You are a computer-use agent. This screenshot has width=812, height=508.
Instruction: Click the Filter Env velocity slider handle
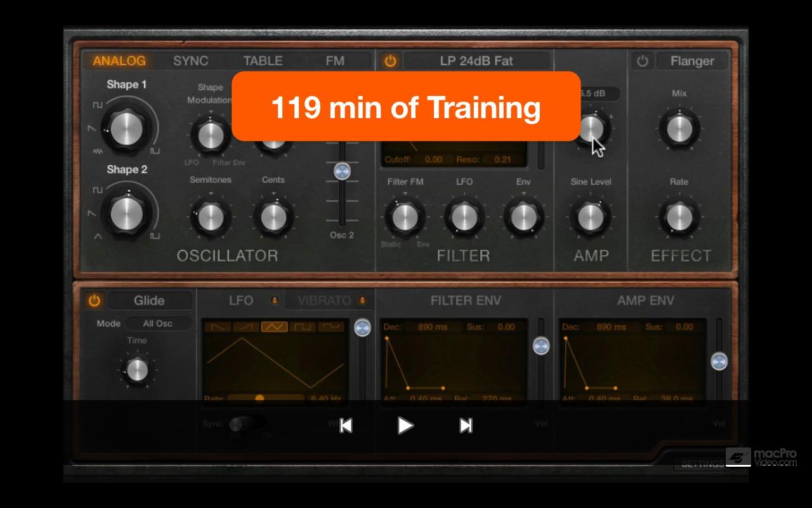(x=541, y=346)
